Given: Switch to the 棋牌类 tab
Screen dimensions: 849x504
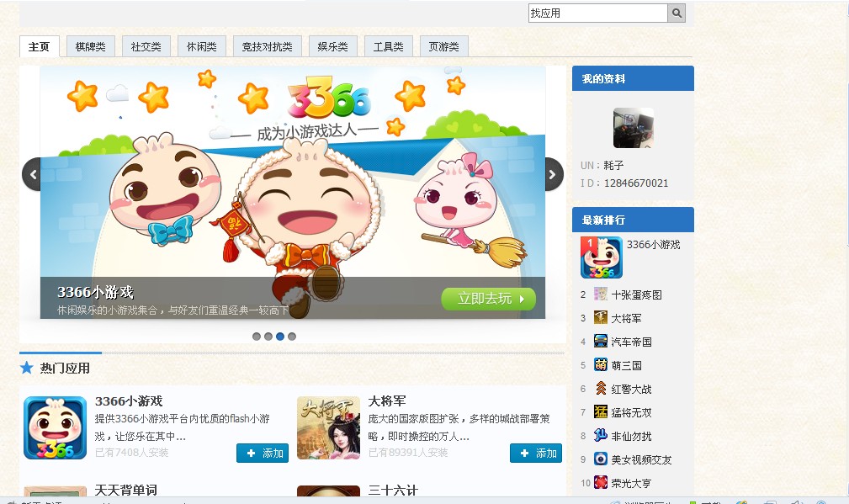Looking at the screenshot, I should pos(90,46).
